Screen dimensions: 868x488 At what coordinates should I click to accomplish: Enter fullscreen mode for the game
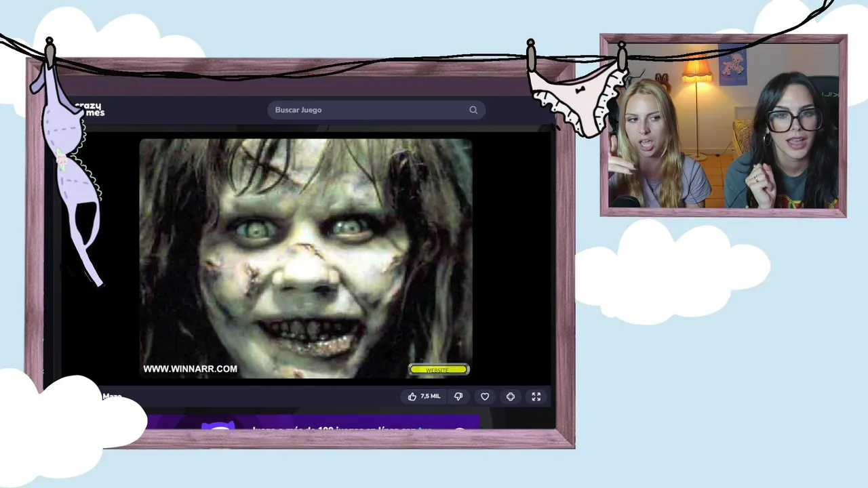[x=536, y=396]
